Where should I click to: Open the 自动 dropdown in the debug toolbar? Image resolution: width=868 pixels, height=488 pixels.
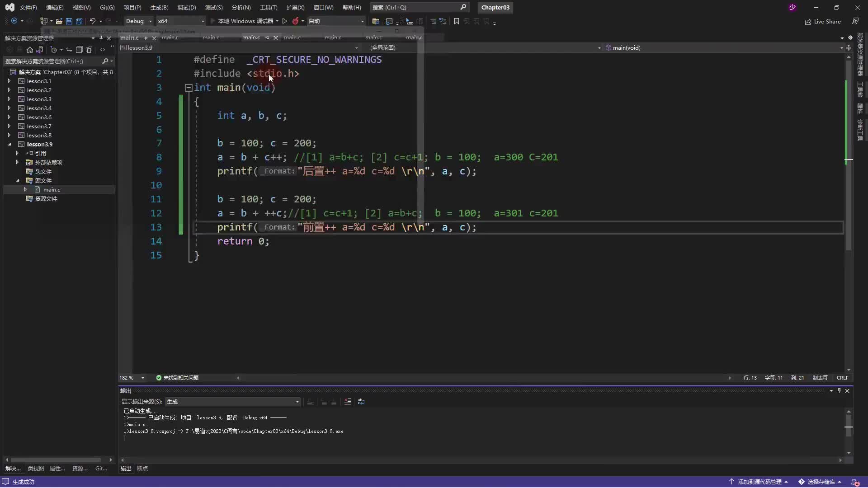pos(336,21)
